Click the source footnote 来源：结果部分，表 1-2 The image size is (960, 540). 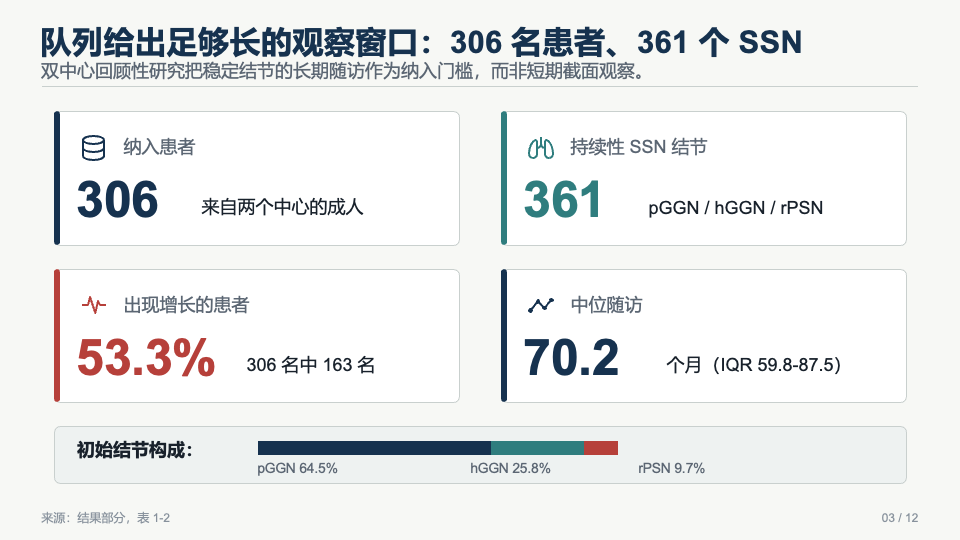point(105,518)
